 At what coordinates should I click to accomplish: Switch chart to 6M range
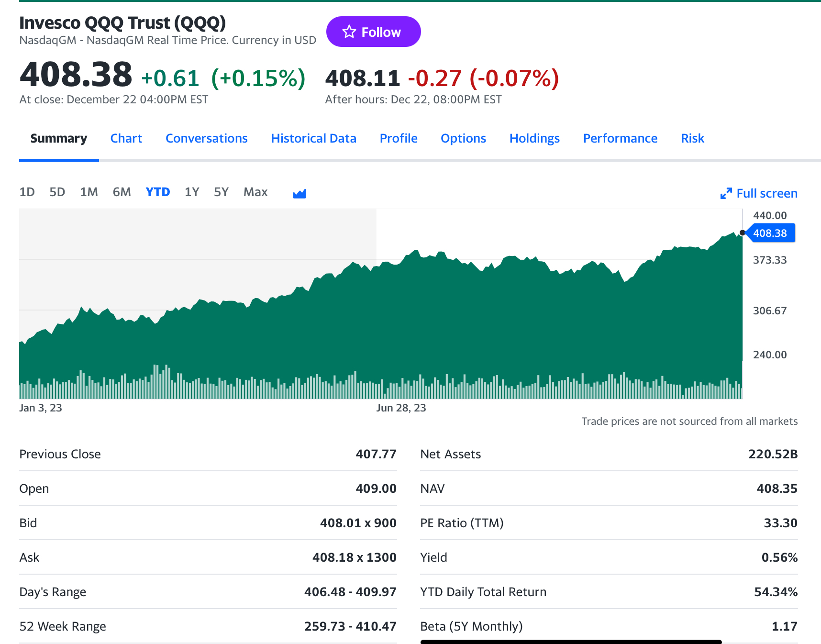click(122, 192)
